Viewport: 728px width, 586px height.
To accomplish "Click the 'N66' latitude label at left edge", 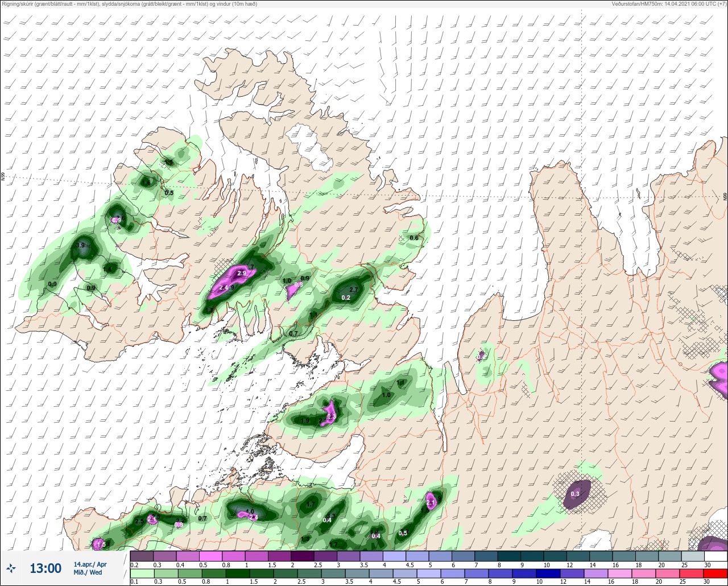I will pyautogui.click(x=3, y=177).
